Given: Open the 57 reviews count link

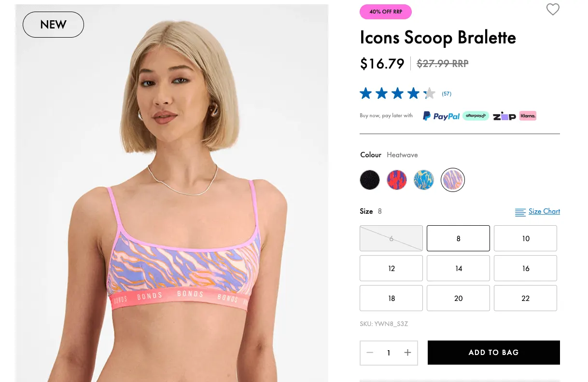Looking at the screenshot, I should point(447,94).
